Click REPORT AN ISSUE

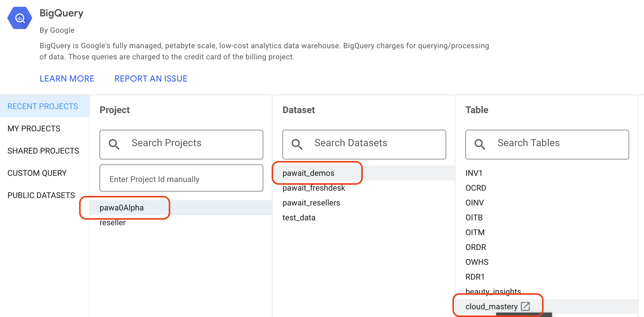coord(150,78)
